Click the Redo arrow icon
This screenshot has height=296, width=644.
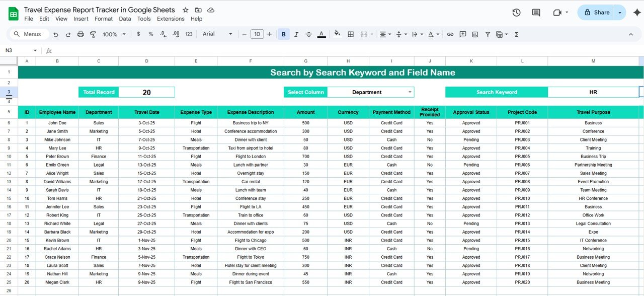click(x=68, y=34)
